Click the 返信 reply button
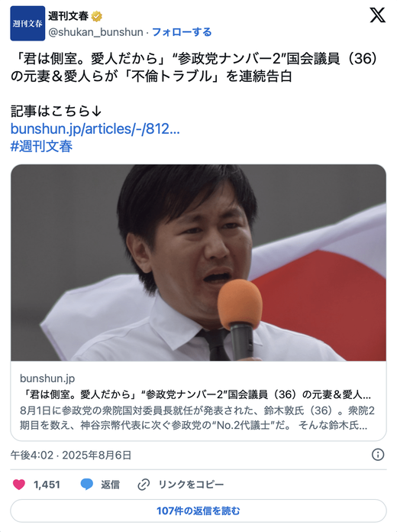397x532 pixels. 110,484
